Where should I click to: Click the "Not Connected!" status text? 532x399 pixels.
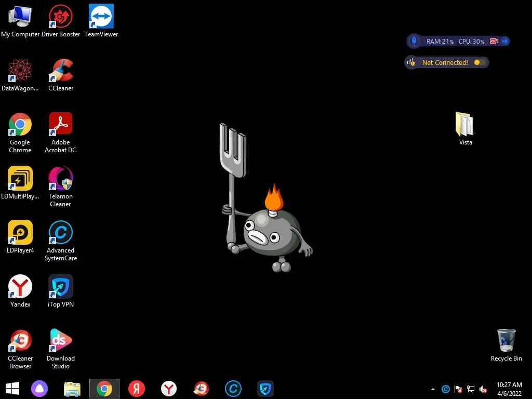point(445,62)
